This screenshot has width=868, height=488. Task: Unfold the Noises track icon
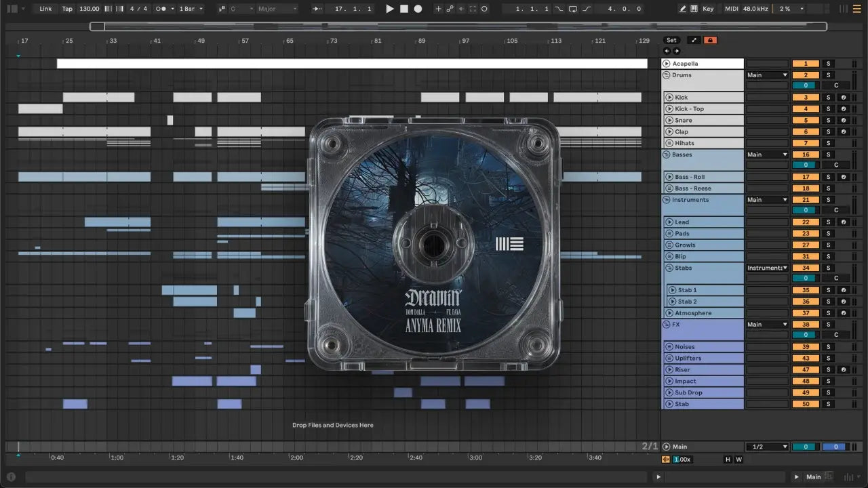coord(669,347)
